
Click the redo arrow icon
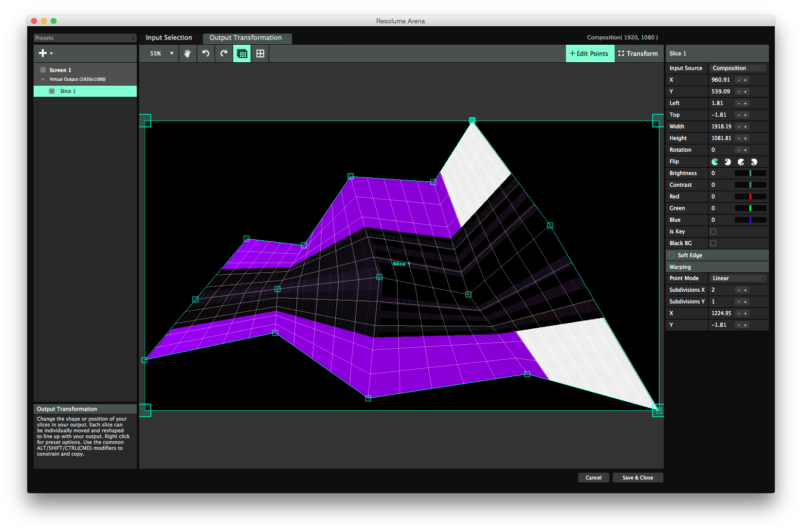point(223,53)
